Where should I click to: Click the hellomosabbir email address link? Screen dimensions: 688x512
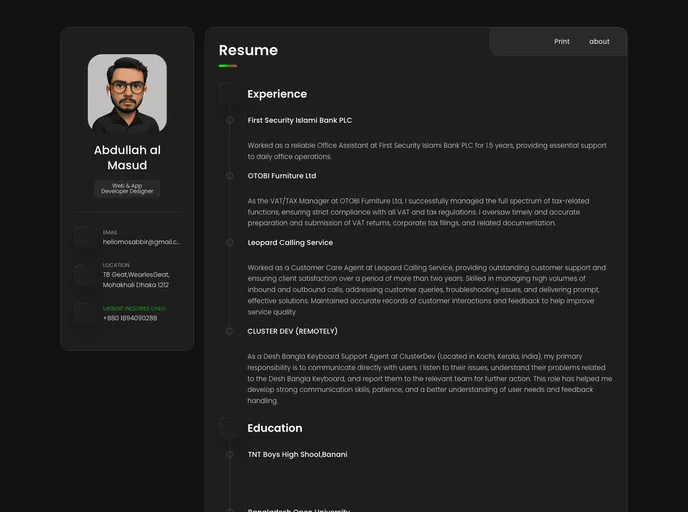(x=141, y=242)
